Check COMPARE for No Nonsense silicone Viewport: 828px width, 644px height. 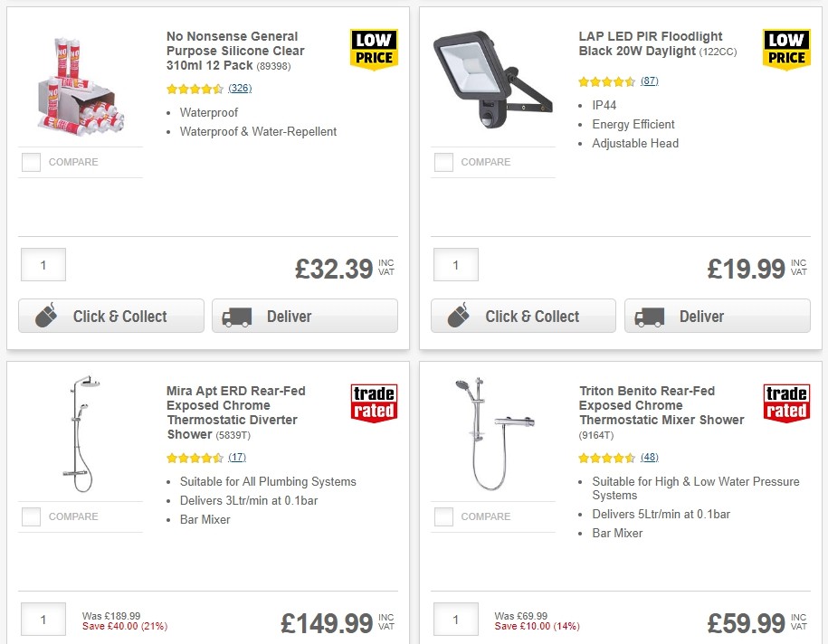point(30,162)
